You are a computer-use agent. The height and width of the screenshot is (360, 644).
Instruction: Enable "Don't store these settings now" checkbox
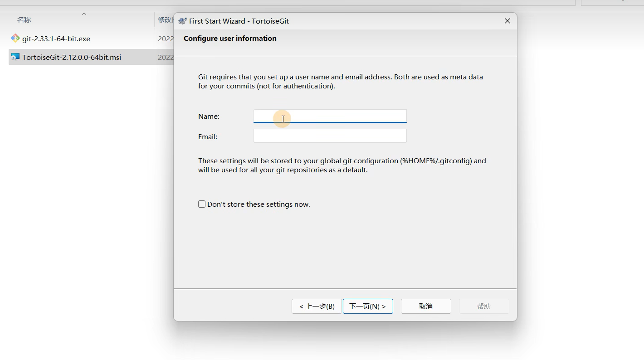pos(202,204)
